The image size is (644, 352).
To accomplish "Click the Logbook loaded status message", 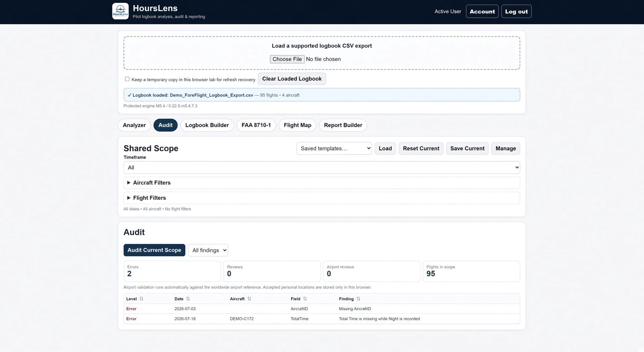I will (x=322, y=95).
